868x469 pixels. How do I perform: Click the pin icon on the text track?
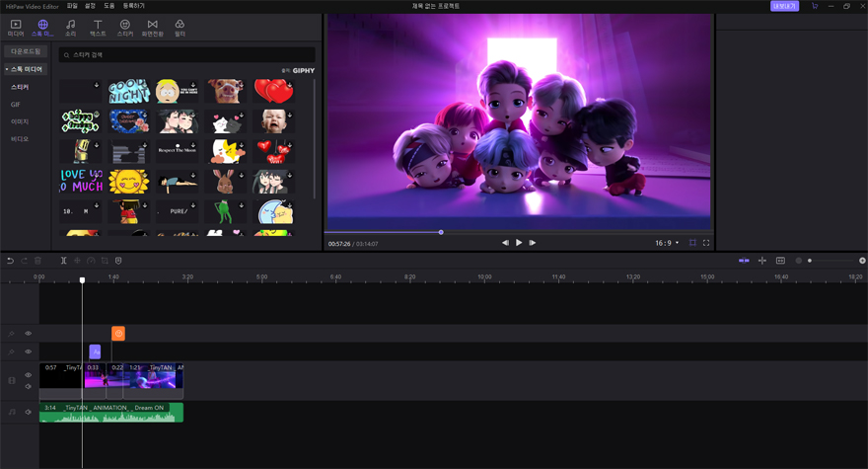[11, 352]
